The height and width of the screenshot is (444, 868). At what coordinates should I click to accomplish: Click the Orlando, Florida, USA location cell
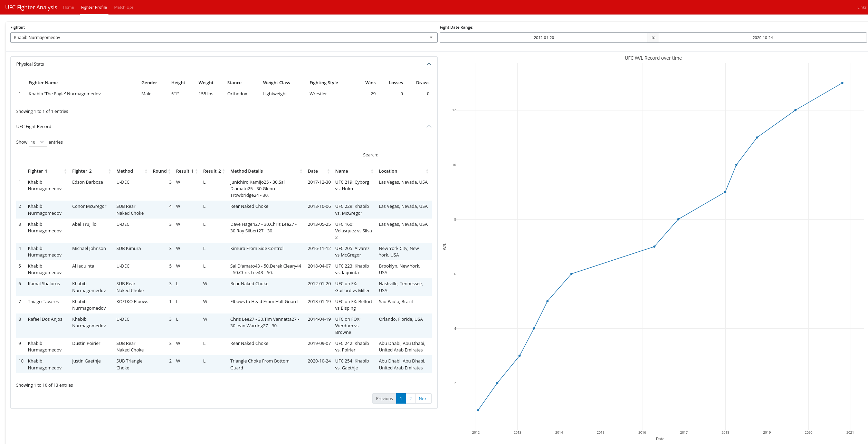pos(401,319)
